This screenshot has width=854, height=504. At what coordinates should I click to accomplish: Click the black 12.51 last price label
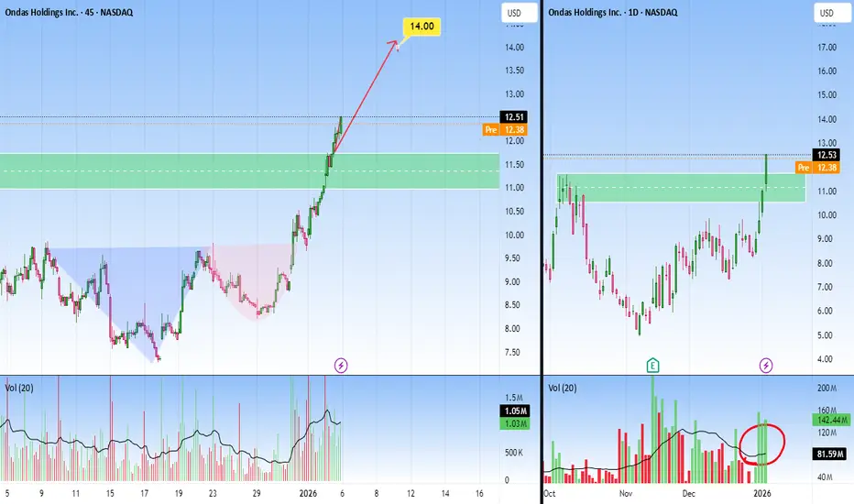(x=514, y=116)
